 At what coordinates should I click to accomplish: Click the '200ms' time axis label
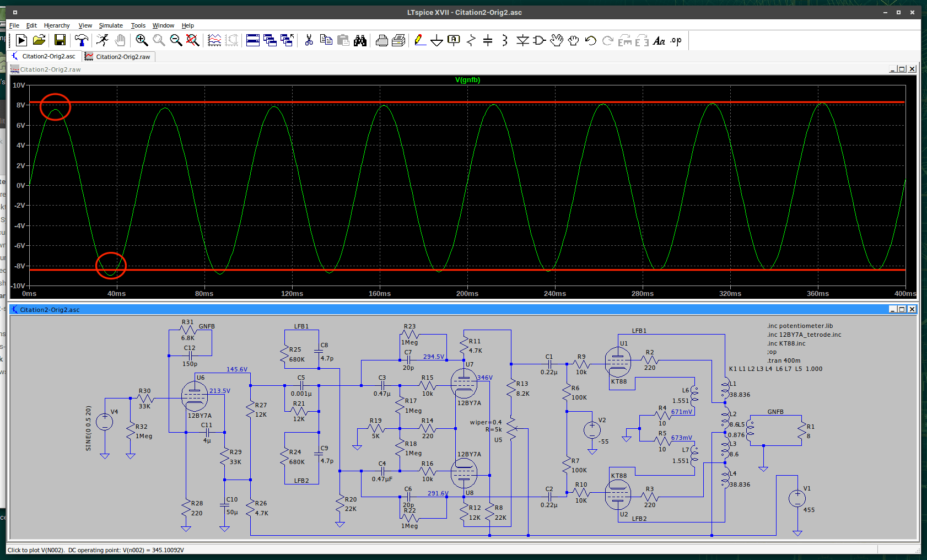coord(467,294)
